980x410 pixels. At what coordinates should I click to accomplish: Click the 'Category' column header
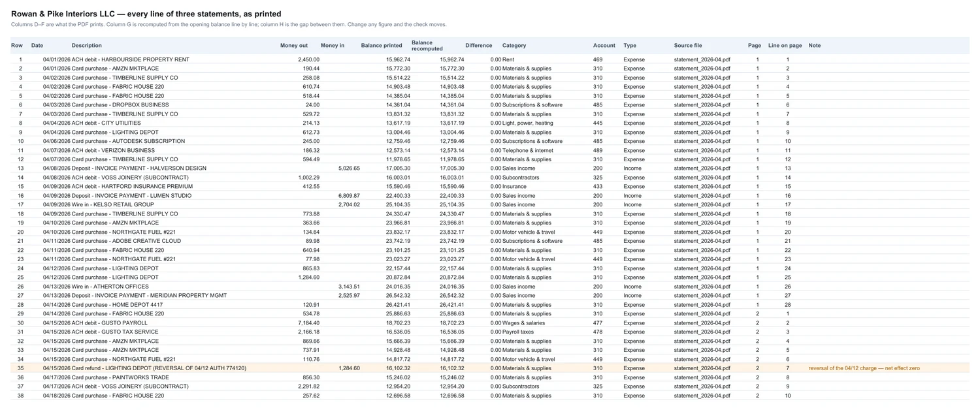click(x=514, y=46)
